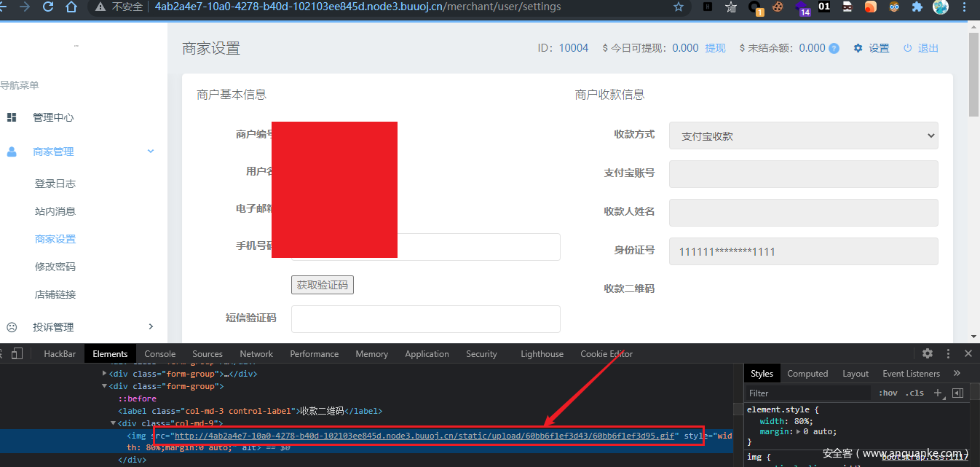Click the img src URL in Elements
The image size is (980, 467).
[425, 436]
